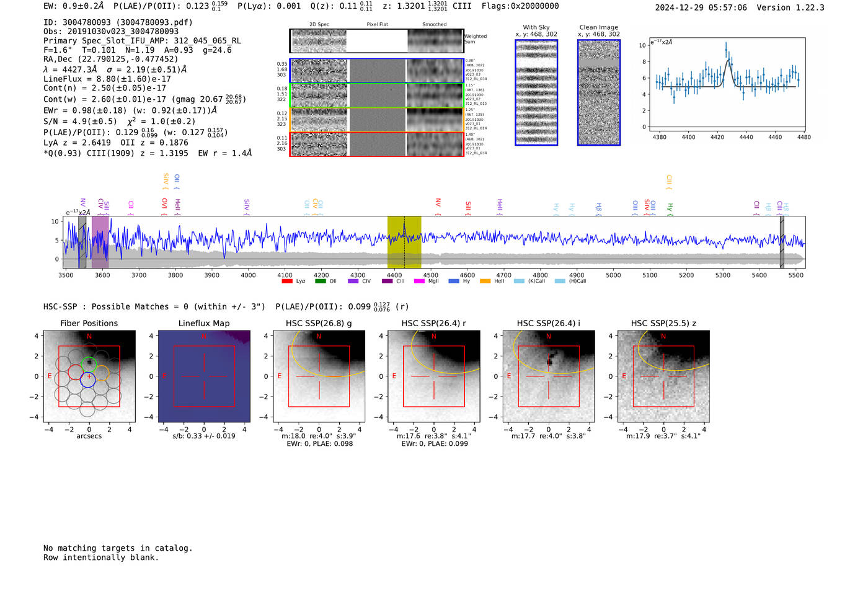The height and width of the screenshot is (591, 868).
Task: Click the blue Hγ legend swatch
Action: 454,281
